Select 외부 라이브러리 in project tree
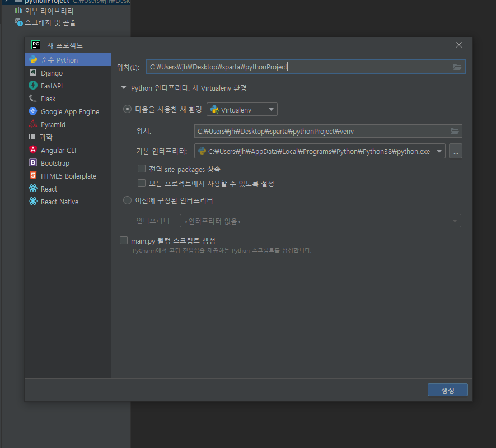 click(x=49, y=11)
